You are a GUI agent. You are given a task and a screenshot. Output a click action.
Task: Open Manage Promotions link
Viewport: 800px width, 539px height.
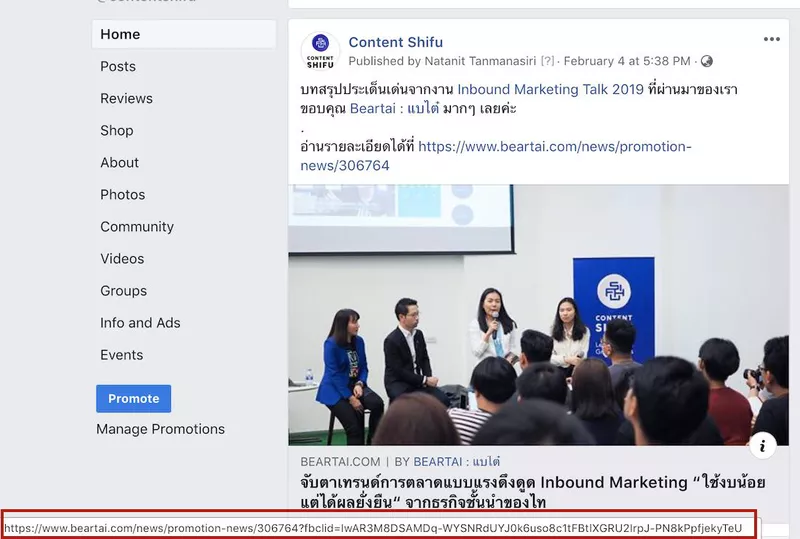[x=160, y=429]
